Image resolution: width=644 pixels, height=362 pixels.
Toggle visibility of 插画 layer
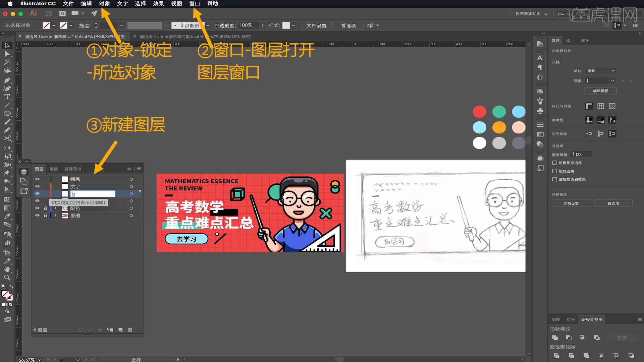38,179
